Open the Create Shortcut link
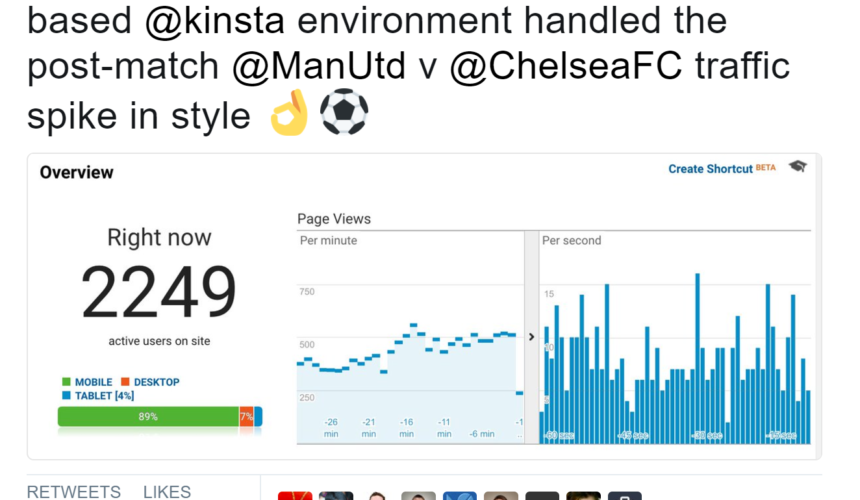Viewport: 860px width, 500px height. tap(710, 169)
